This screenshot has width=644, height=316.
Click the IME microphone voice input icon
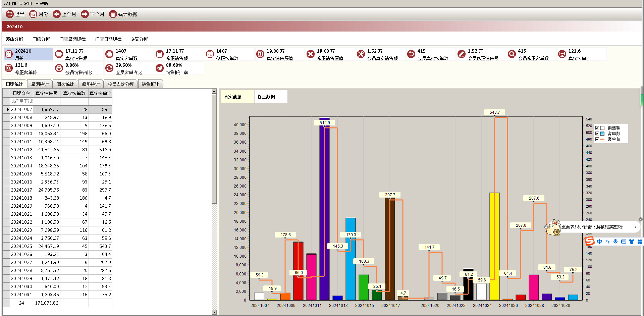point(615,242)
